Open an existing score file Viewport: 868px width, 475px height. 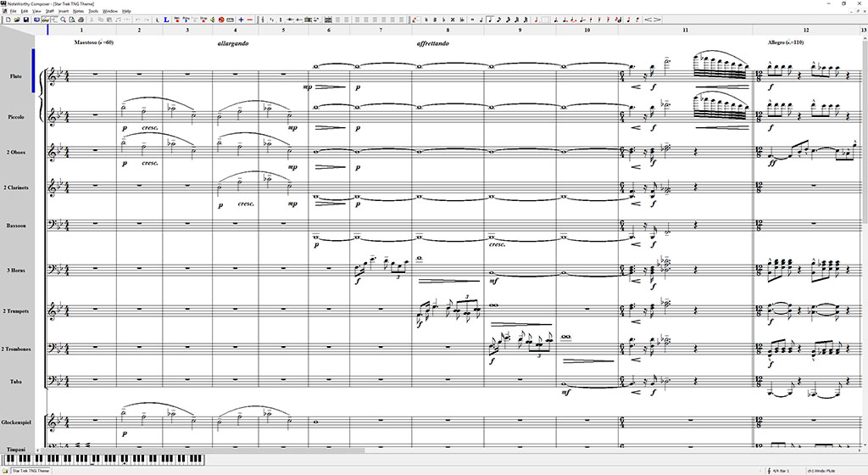(x=17, y=20)
